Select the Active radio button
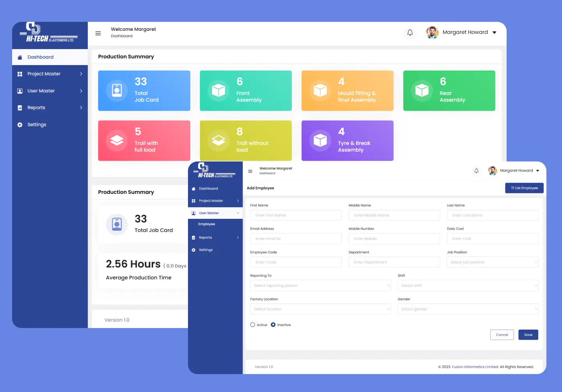Image resolution: width=562 pixels, height=392 pixels. 253,325
